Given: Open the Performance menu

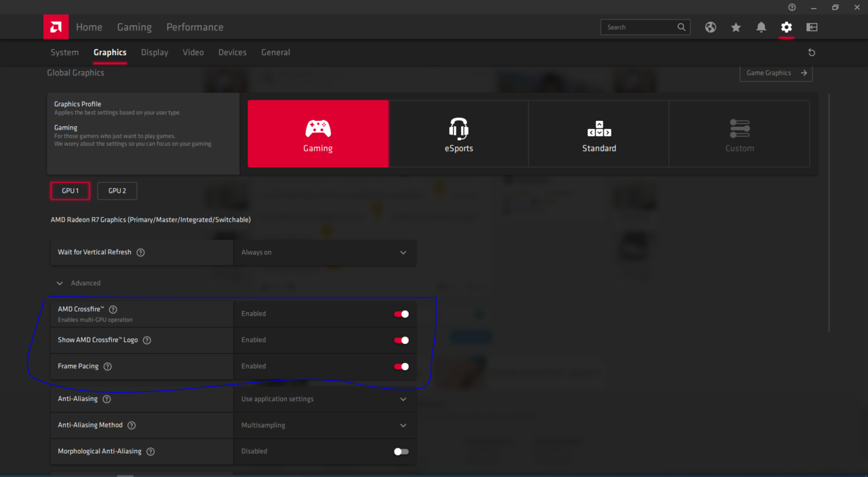Looking at the screenshot, I should pos(195,27).
